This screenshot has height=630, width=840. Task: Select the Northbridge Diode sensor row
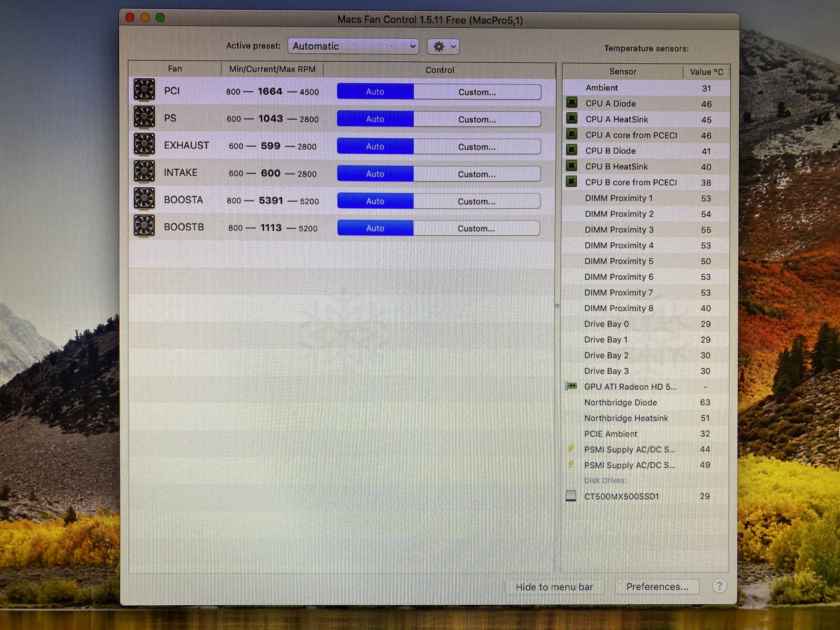pyautogui.click(x=645, y=402)
